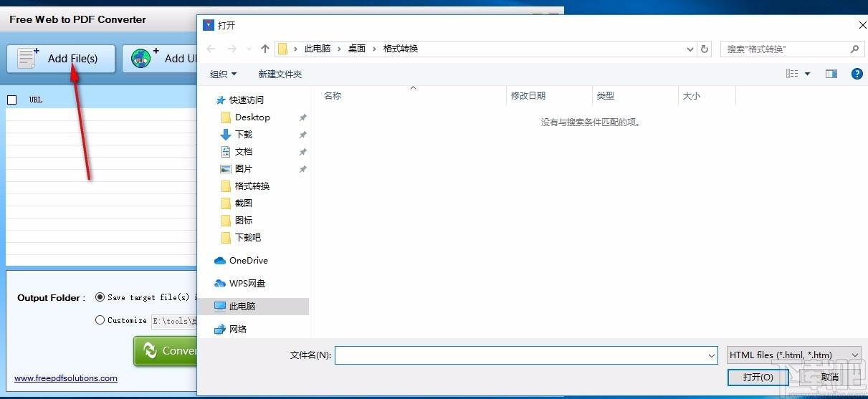Open Desktop folder in navigation pane
This screenshot has width=868, height=399.
click(x=252, y=117)
